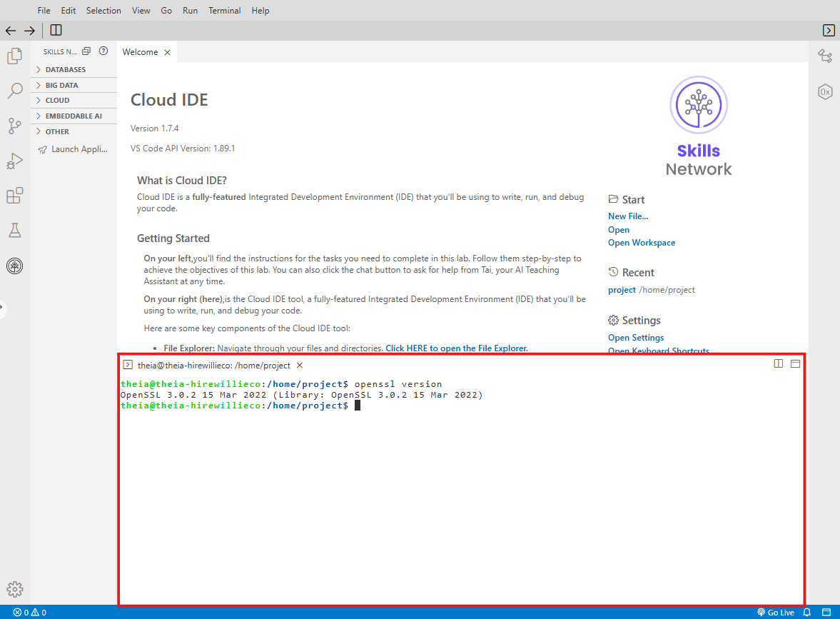Click the terminal icon at top right

click(x=828, y=31)
